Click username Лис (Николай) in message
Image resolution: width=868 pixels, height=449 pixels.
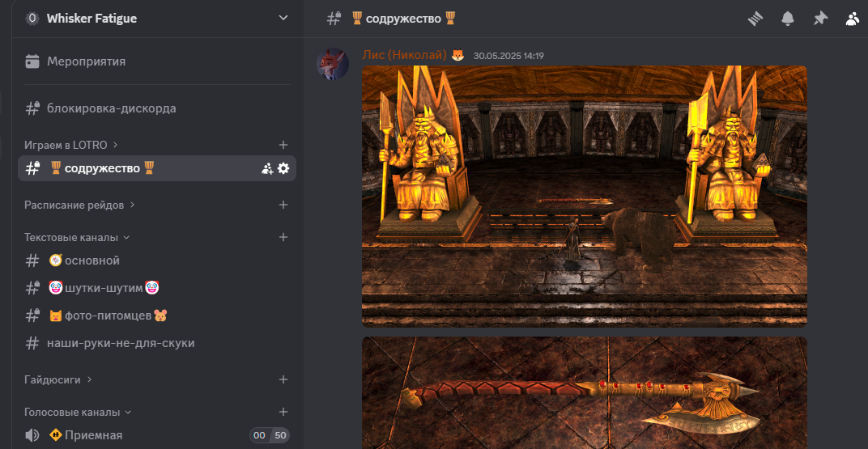coord(403,55)
